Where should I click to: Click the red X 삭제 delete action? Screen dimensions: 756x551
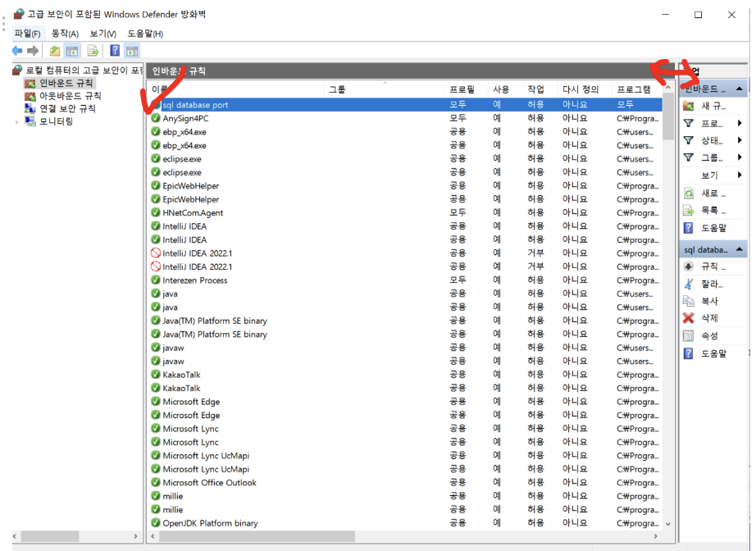click(x=712, y=317)
